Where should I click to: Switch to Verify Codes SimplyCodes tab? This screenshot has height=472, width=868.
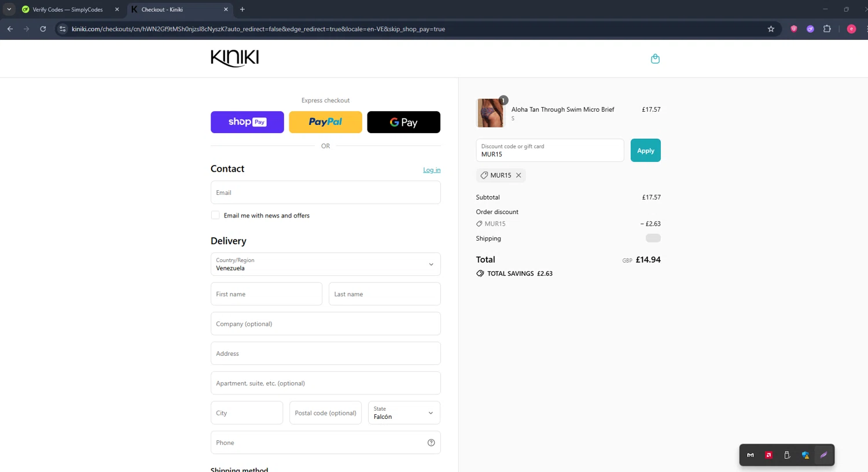tap(67, 9)
